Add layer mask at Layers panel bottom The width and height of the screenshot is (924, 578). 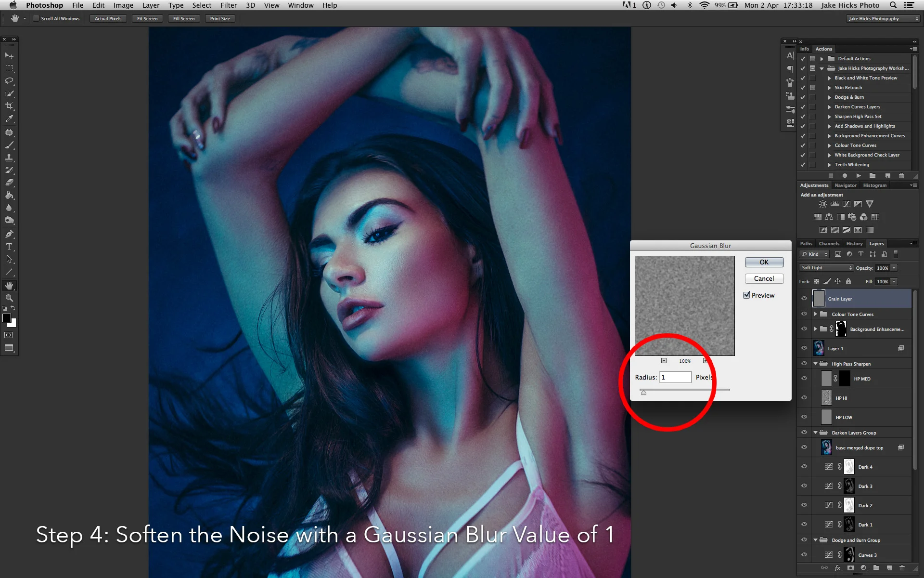pyautogui.click(x=850, y=568)
